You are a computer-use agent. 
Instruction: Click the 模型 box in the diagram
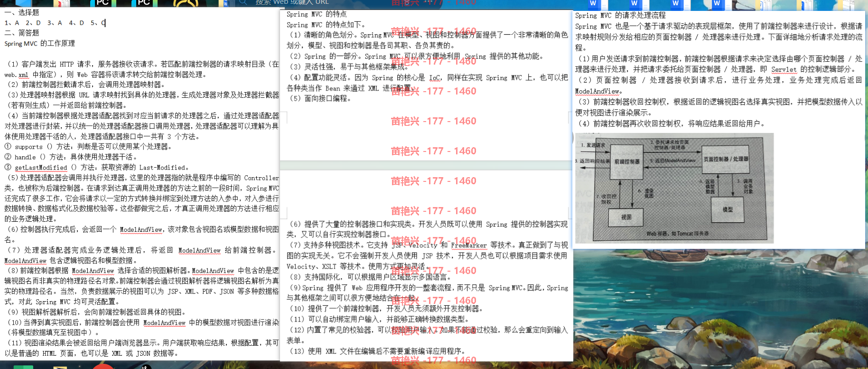click(x=728, y=209)
